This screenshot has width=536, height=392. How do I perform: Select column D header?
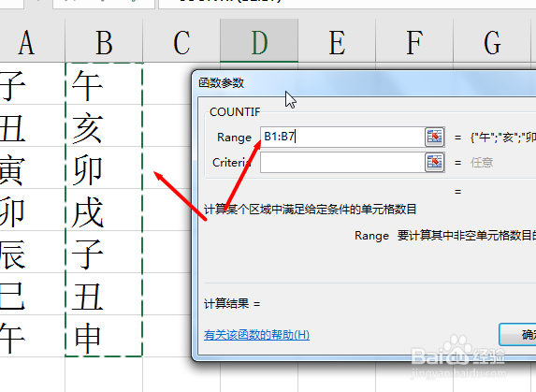(x=259, y=40)
